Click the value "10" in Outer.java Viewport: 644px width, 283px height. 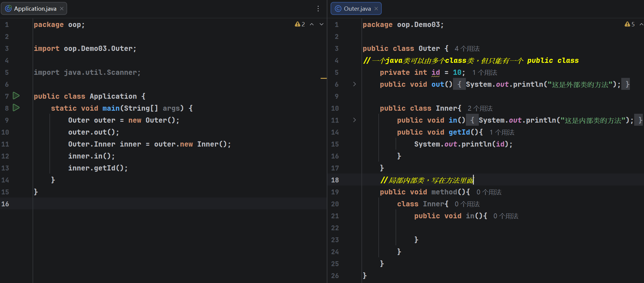point(457,72)
